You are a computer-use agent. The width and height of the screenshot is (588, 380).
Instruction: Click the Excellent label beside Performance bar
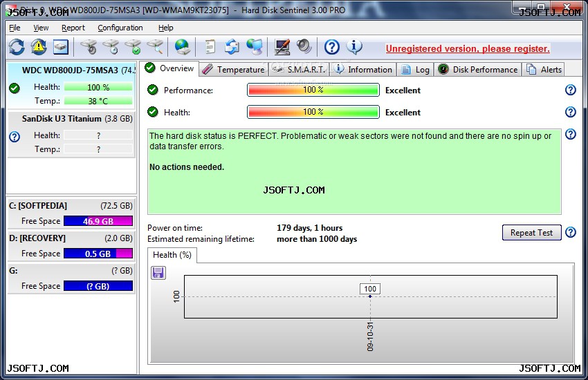(x=403, y=91)
